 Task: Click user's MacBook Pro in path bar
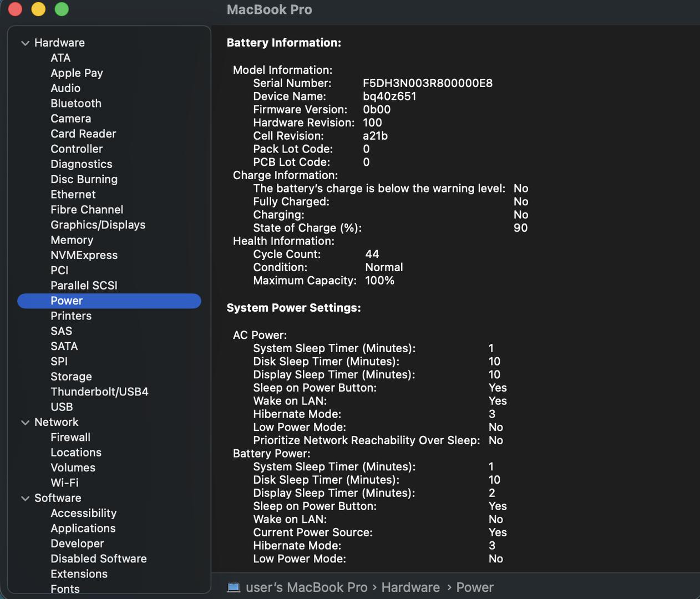(x=306, y=587)
